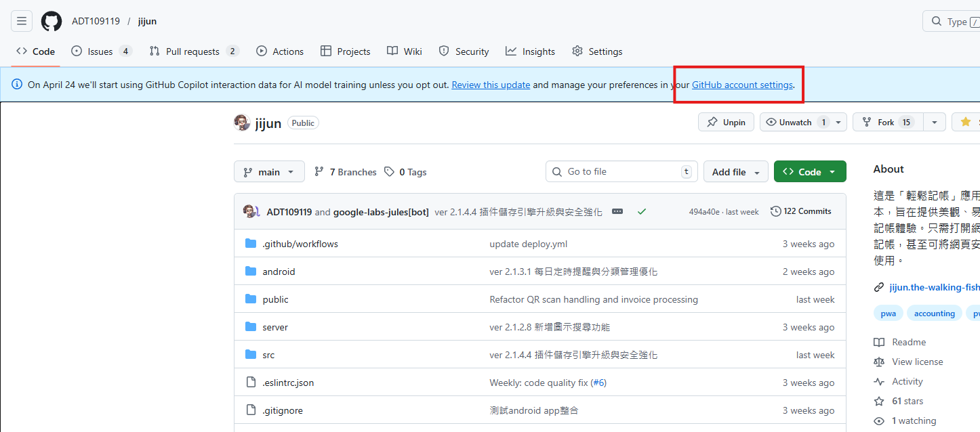Select the Code tab

[35, 51]
